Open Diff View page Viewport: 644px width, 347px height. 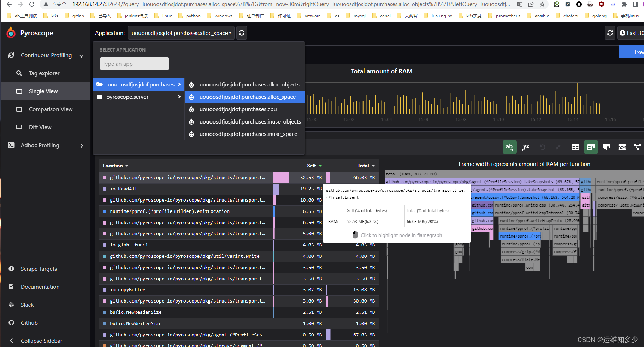click(x=46, y=127)
